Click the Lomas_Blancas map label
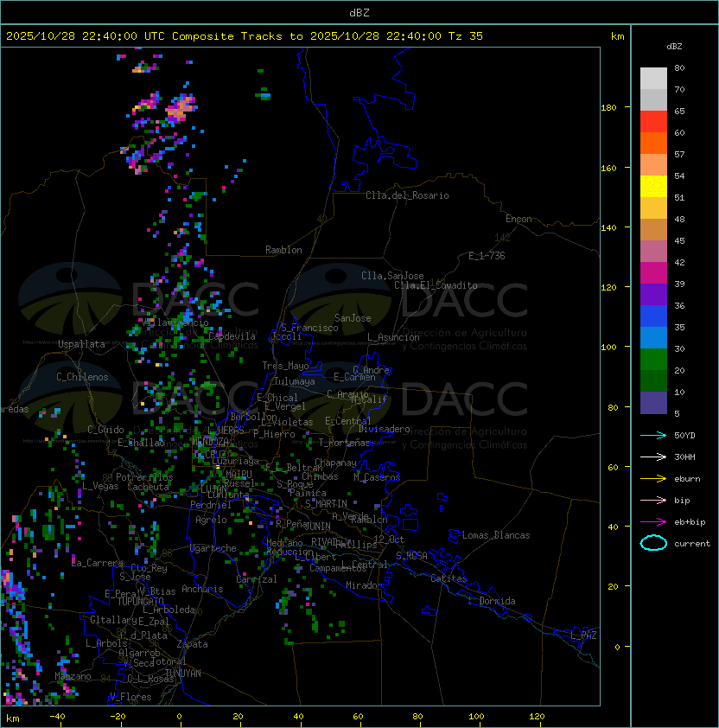This screenshot has width=719, height=728. pos(496,535)
